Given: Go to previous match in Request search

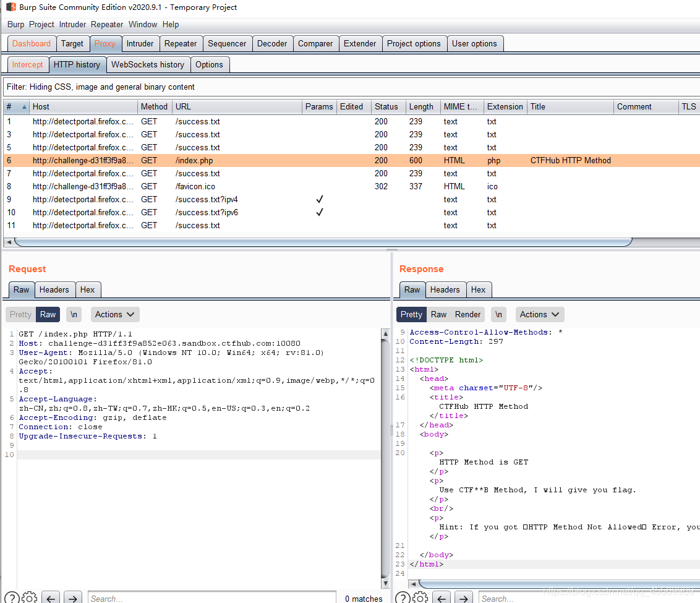Looking at the screenshot, I should click(x=51, y=598).
